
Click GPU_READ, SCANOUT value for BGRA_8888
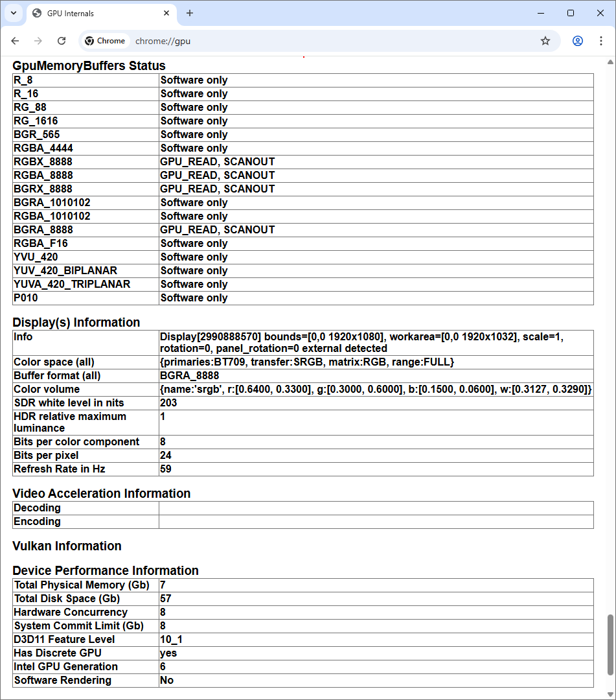218,230
